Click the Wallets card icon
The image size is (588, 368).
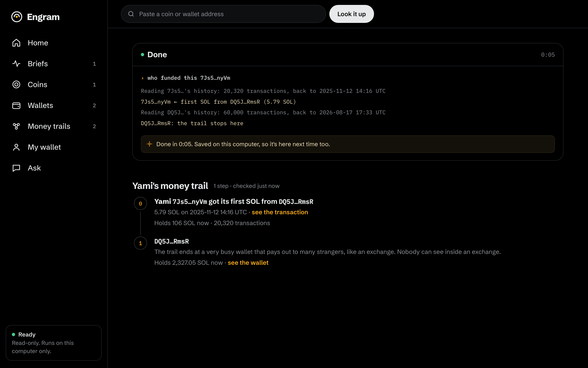pos(16,105)
